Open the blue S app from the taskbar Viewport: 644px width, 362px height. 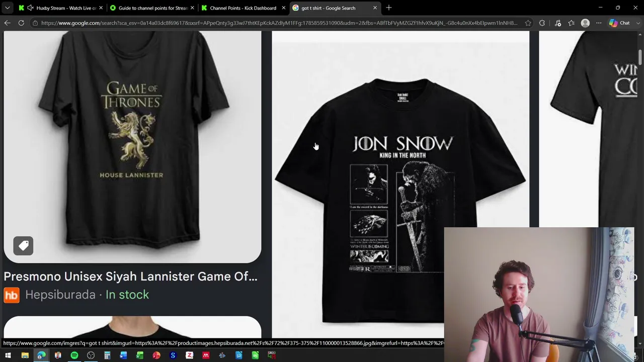point(173,356)
